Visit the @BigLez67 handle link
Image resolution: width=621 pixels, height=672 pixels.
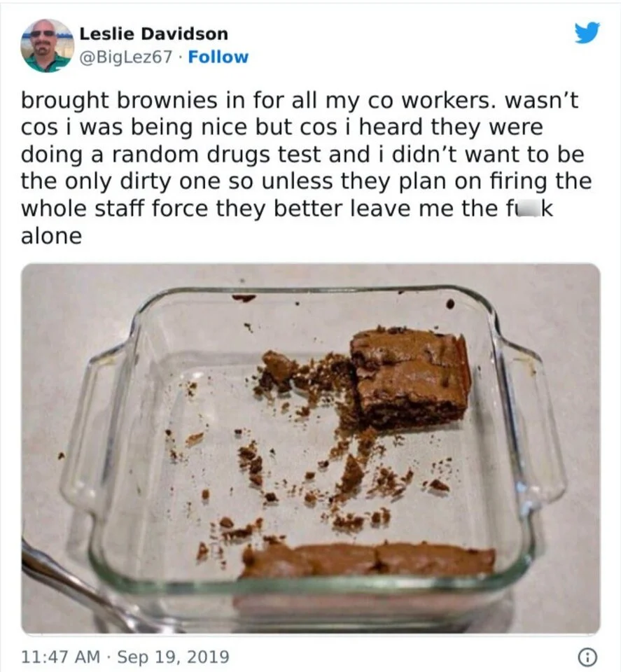pos(126,57)
